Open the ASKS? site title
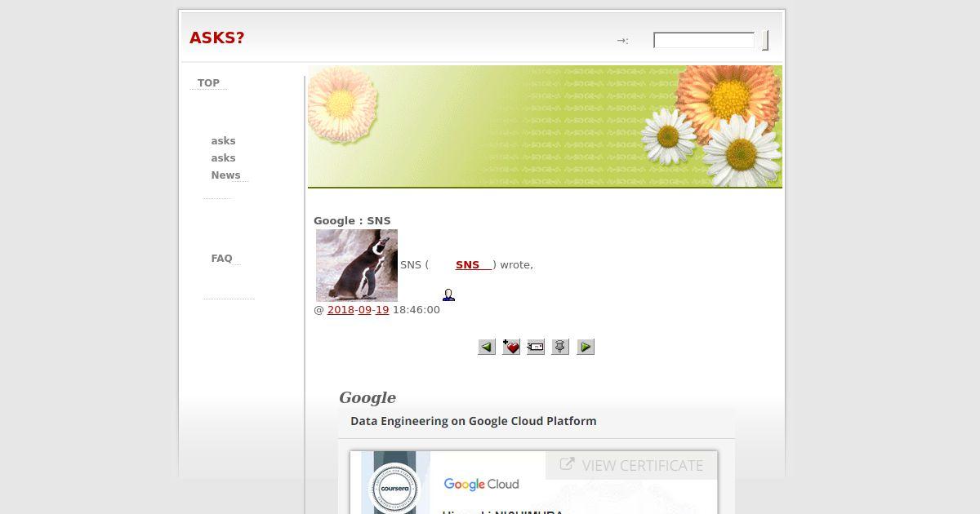Screen dimensions: 980x514 coord(216,38)
